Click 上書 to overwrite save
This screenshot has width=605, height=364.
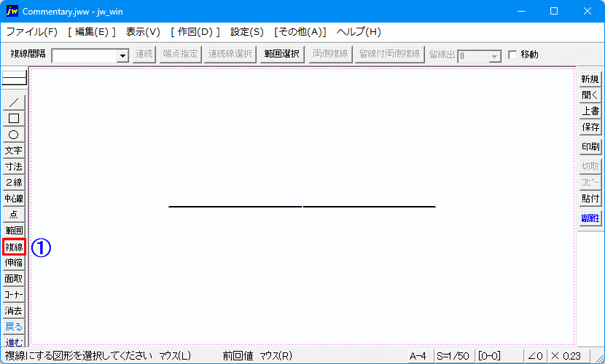[x=590, y=111]
